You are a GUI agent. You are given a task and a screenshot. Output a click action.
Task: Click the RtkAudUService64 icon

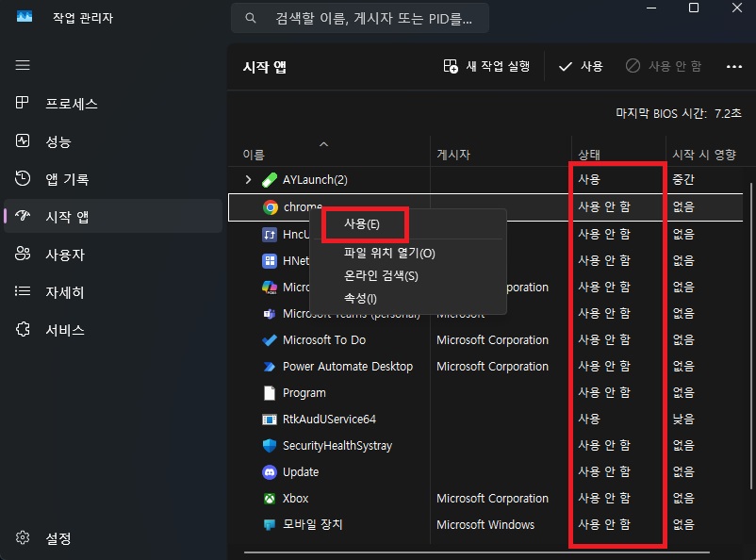click(270, 420)
